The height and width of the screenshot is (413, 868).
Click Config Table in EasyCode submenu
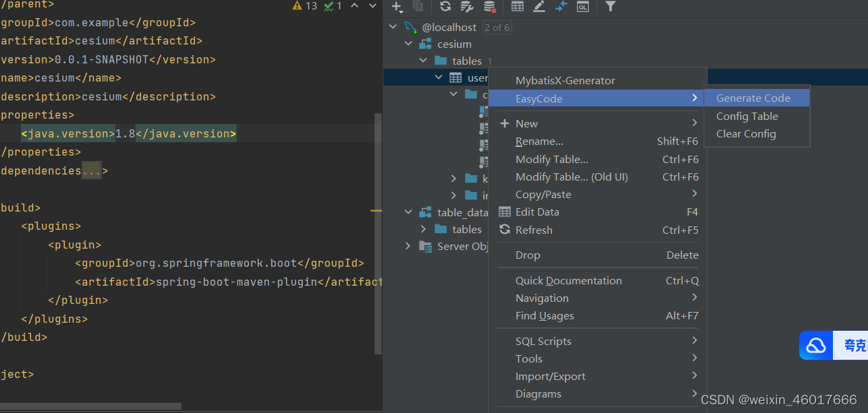(x=757, y=116)
